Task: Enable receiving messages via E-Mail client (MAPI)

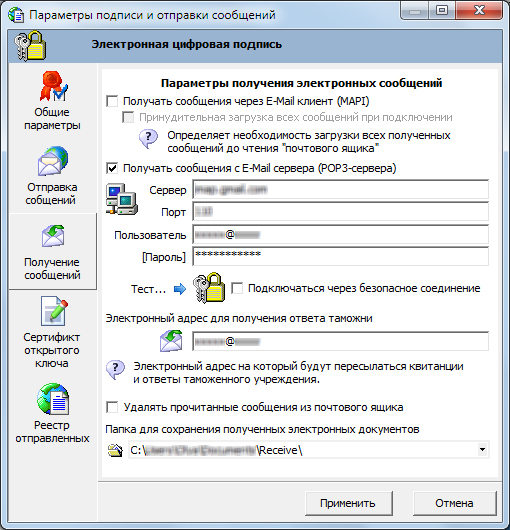Action: 112,101
